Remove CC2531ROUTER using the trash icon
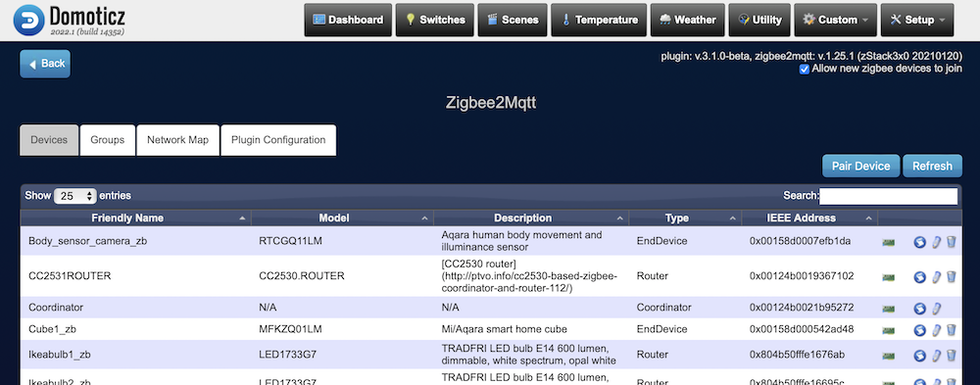 (952, 276)
